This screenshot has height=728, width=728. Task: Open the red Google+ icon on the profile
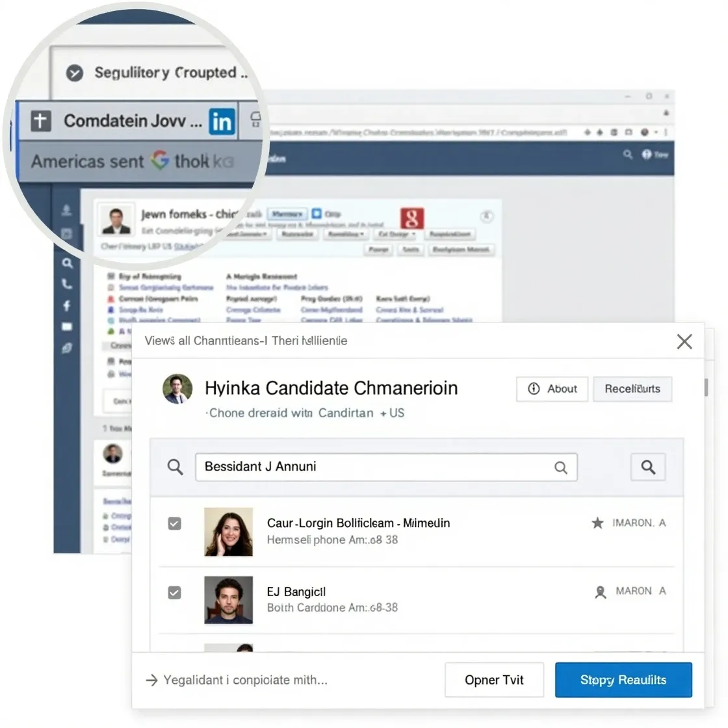[x=413, y=217]
